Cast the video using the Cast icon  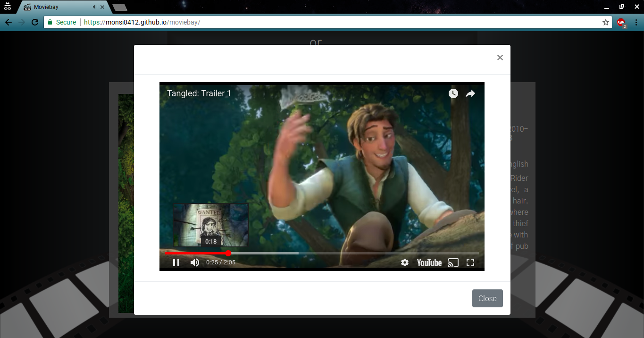coord(453,262)
